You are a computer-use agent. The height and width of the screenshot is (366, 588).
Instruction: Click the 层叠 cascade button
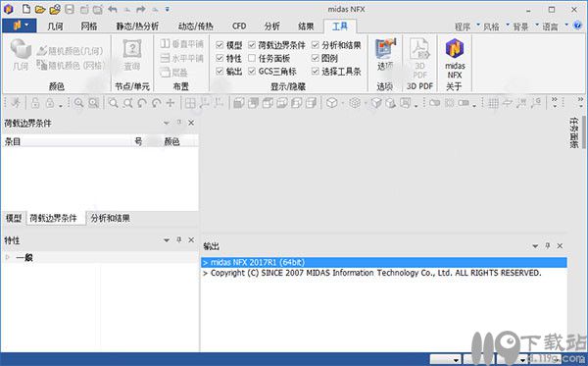pyautogui.click(x=174, y=72)
